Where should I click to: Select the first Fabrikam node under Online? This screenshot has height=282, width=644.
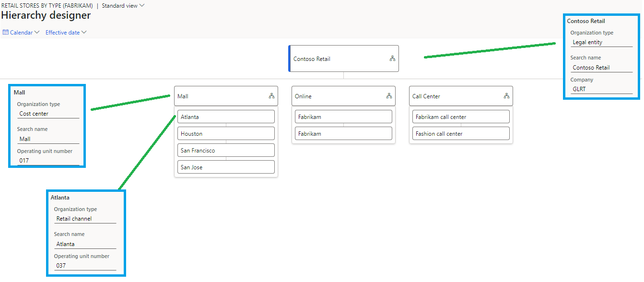(343, 117)
